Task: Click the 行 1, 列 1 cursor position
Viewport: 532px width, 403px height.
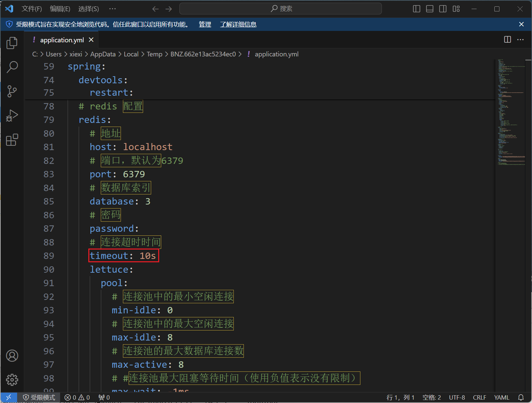Action: point(400,398)
